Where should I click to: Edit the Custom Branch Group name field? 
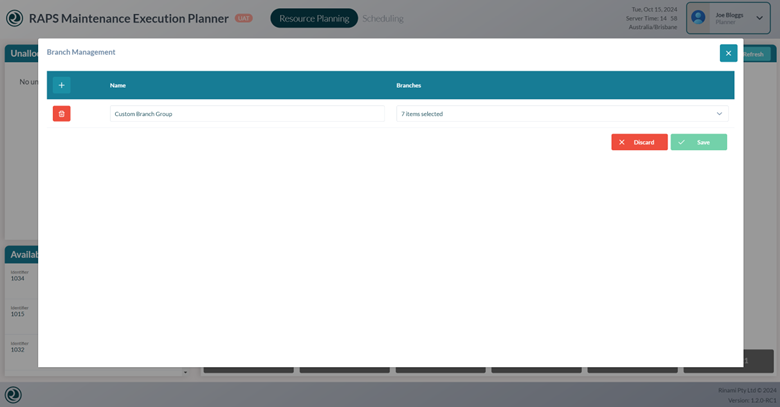(x=246, y=114)
